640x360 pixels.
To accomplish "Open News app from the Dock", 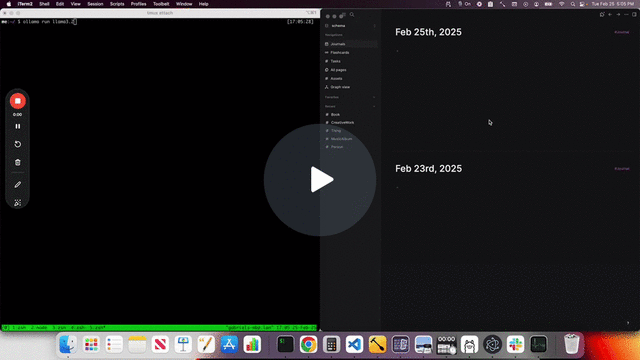I will [x=160, y=344].
